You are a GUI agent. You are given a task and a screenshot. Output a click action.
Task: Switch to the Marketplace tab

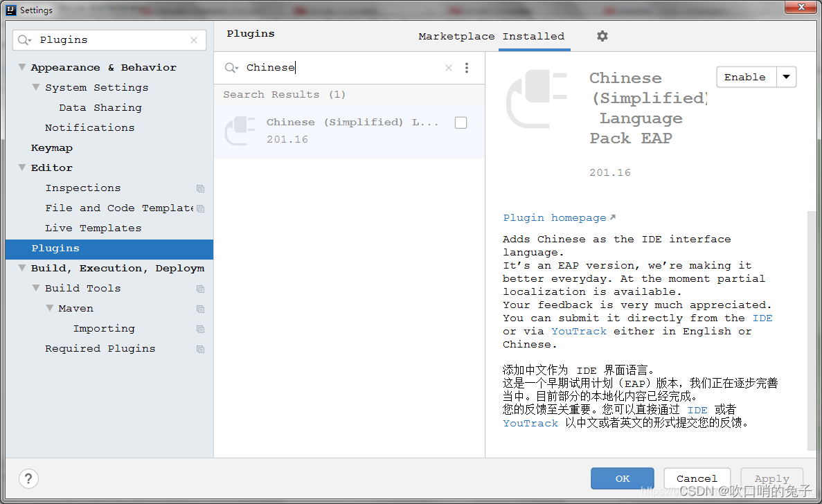(456, 36)
